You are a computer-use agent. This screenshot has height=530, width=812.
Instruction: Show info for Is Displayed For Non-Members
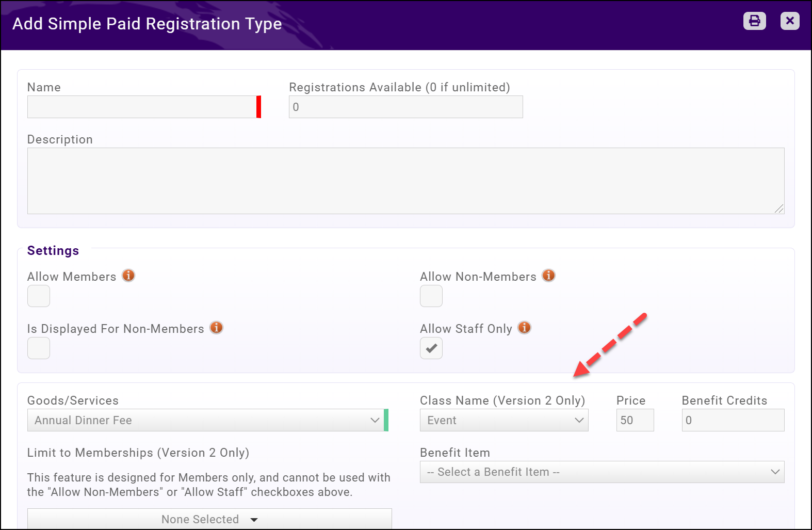(x=217, y=328)
